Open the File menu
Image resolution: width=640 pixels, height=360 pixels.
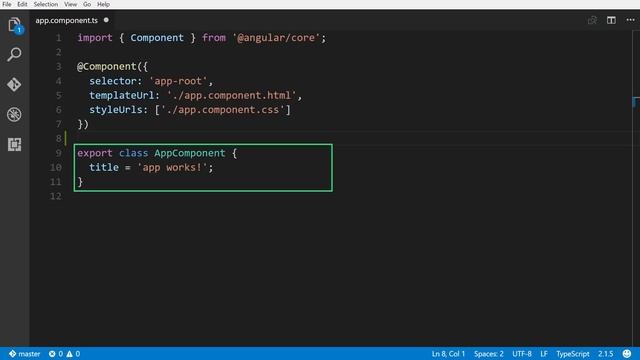click(7, 4)
